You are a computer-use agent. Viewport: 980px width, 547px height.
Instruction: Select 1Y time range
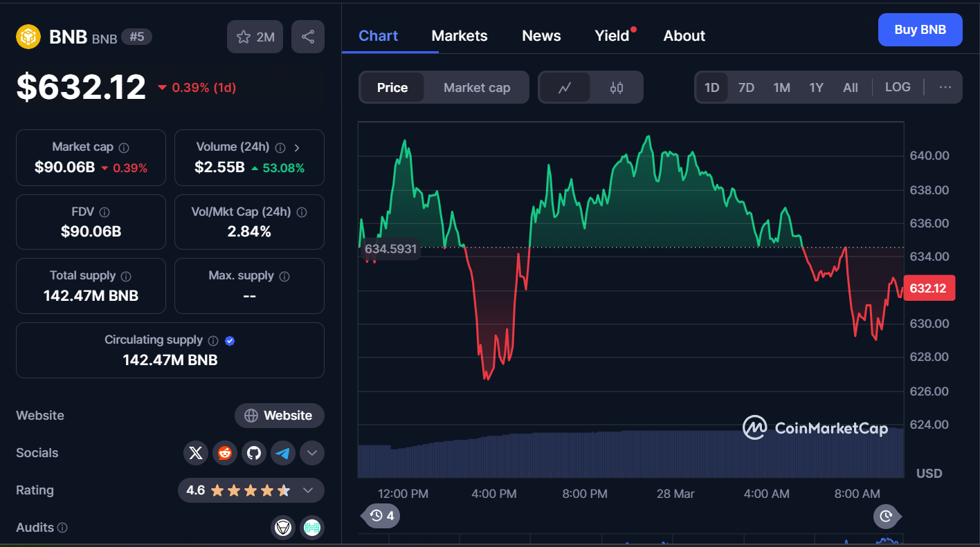[816, 88]
